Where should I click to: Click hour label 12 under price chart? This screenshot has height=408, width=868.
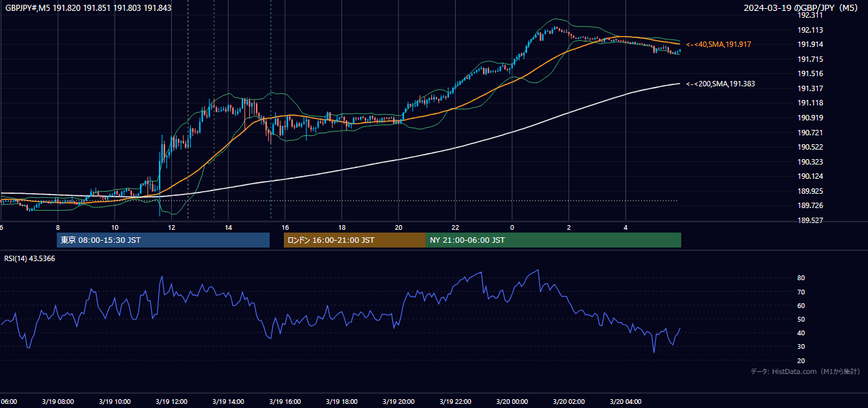(172, 228)
